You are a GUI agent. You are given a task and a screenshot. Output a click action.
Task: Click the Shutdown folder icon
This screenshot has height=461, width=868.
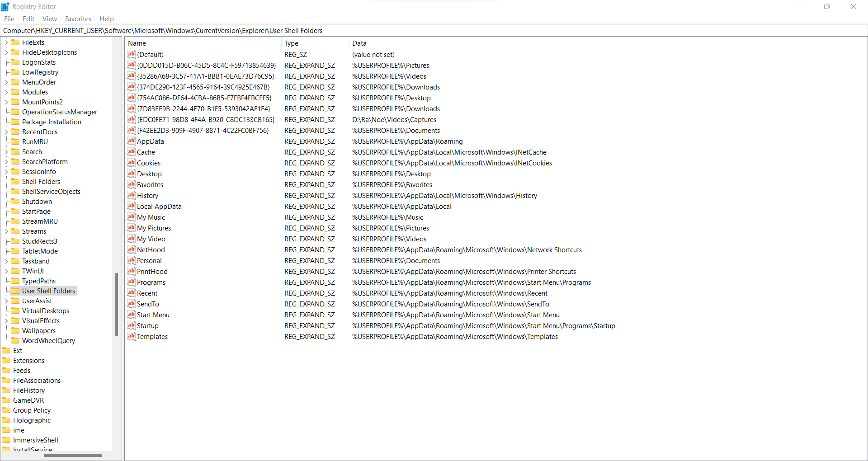pos(15,201)
